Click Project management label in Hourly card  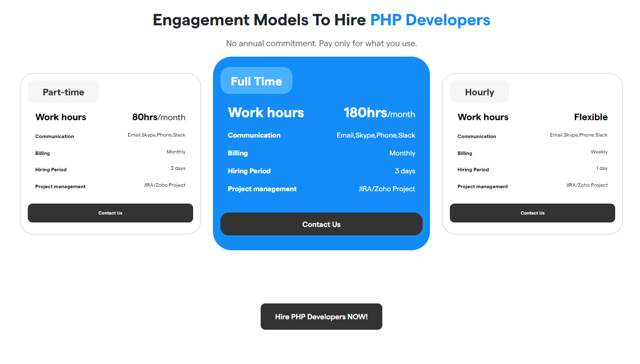pyautogui.click(x=483, y=186)
